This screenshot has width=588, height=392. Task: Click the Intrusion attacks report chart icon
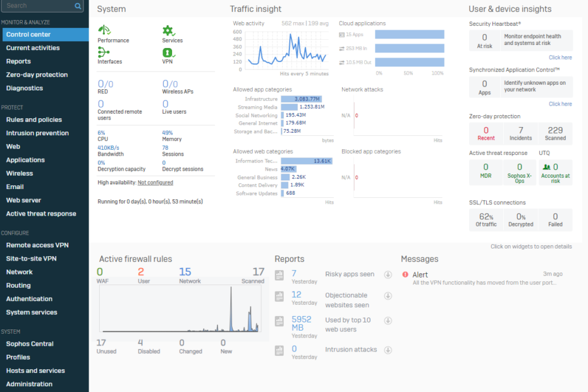point(279,350)
